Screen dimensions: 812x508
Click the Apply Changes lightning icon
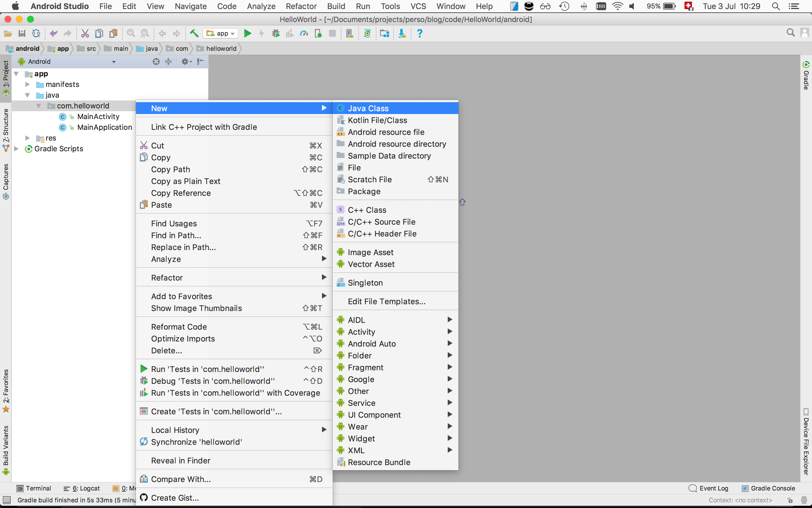click(x=261, y=33)
